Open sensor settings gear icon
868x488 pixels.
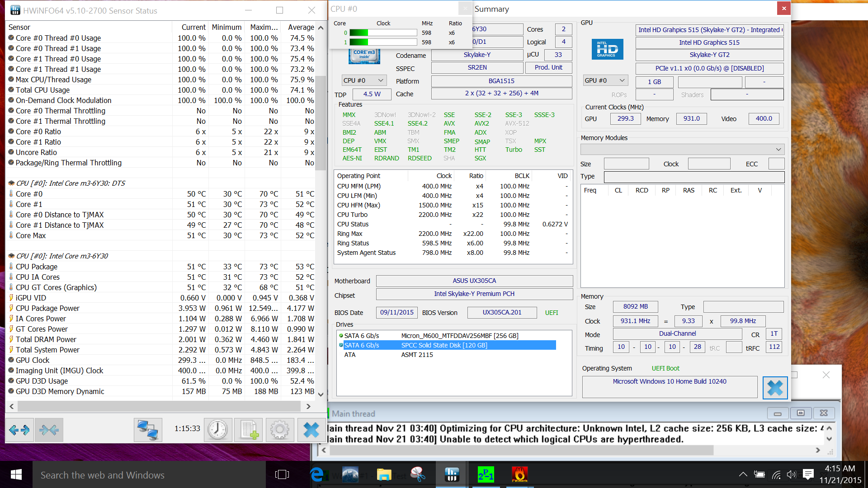coord(279,430)
